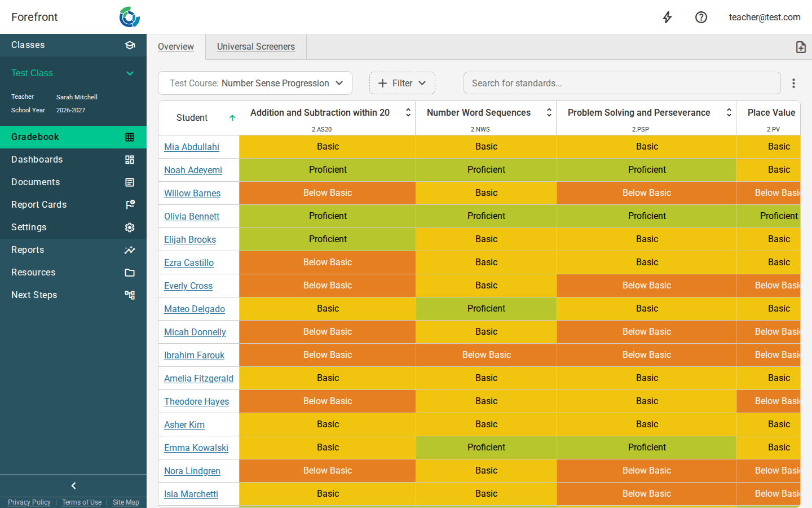Sort the Problem Solving and Perseverance column
The height and width of the screenshot is (508, 812).
click(x=729, y=113)
